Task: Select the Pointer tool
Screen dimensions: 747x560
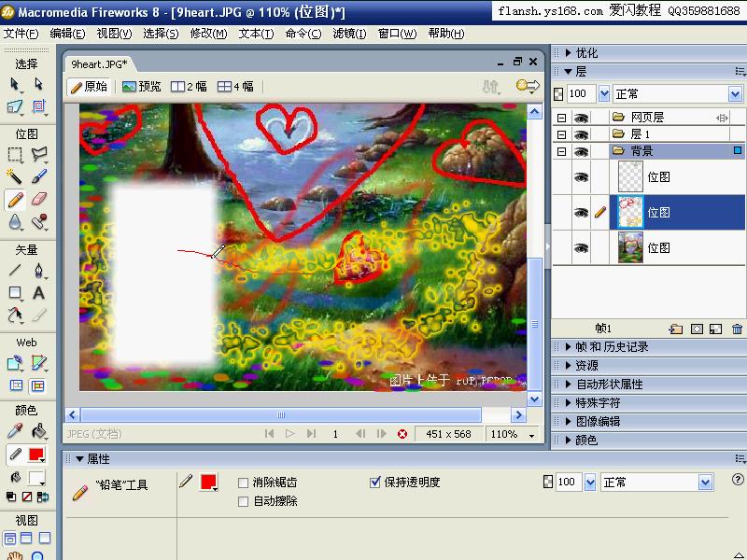Action: click(x=14, y=84)
